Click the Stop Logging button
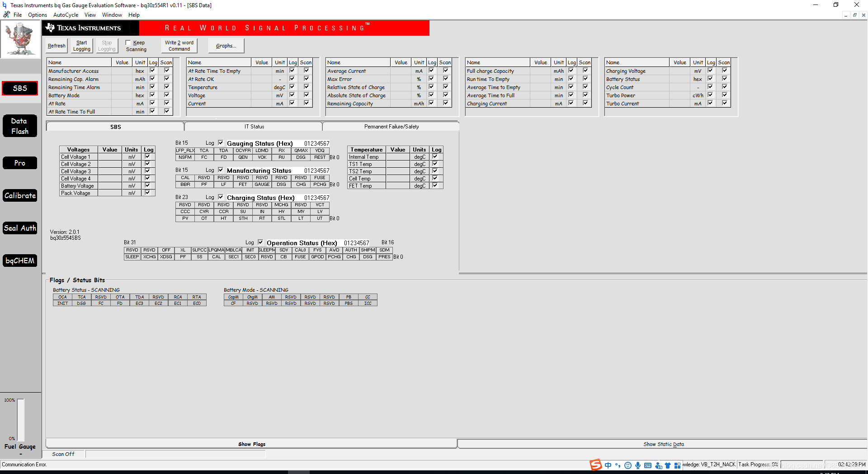Viewport: 868px width, 474px height. (x=107, y=46)
